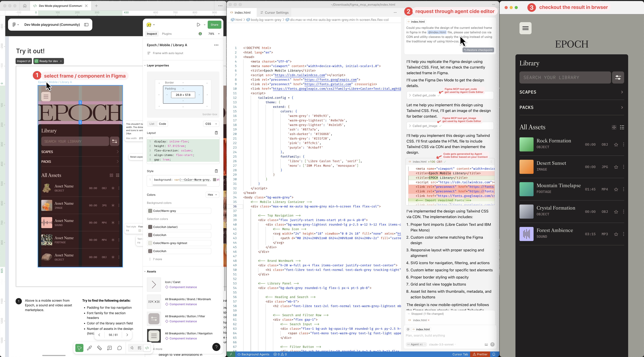The height and width of the screenshot is (357, 644).
Task: Click the Button / Filter asset thumbnail
Action: click(x=154, y=319)
